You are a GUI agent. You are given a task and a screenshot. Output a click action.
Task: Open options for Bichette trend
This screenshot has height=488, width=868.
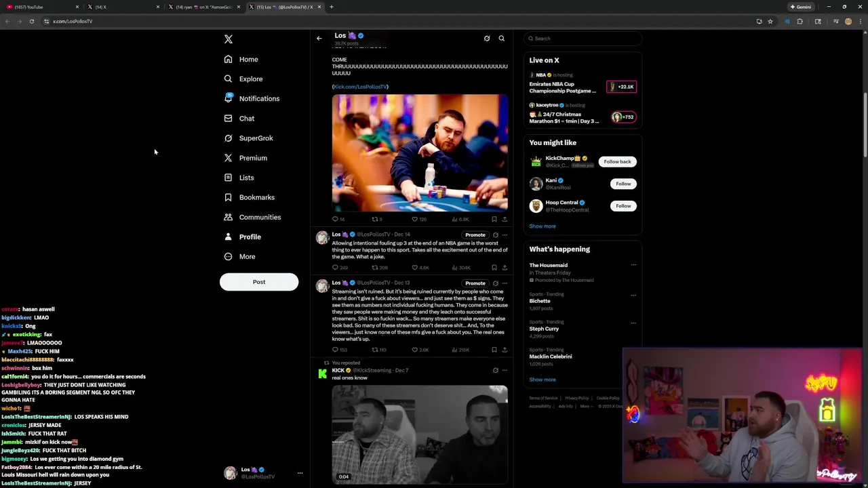point(633,295)
